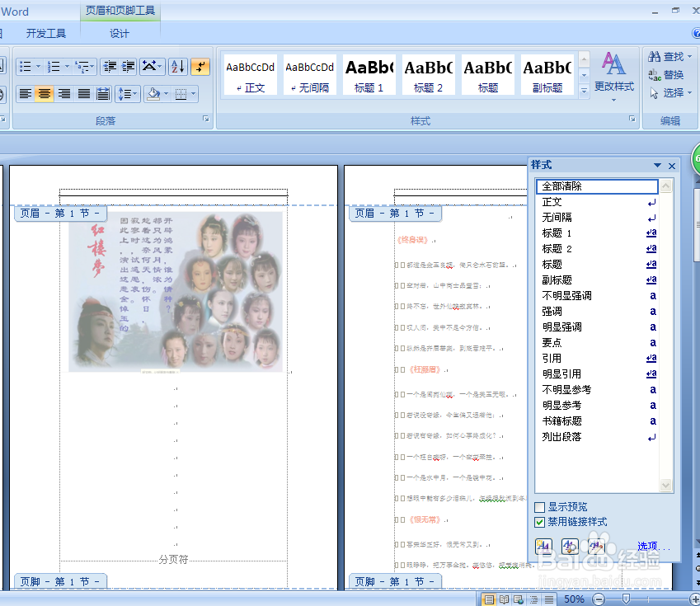Image resolution: width=700 pixels, height=606 pixels.
Task: Uncheck 禁用链接样式 checkbox
Action: coord(540,522)
